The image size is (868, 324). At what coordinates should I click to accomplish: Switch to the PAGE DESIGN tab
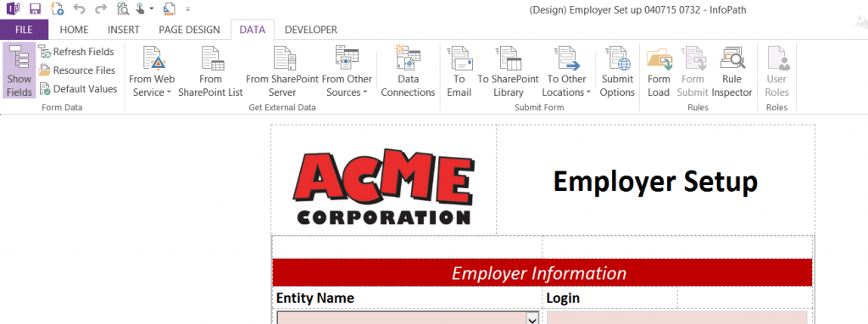(x=189, y=30)
